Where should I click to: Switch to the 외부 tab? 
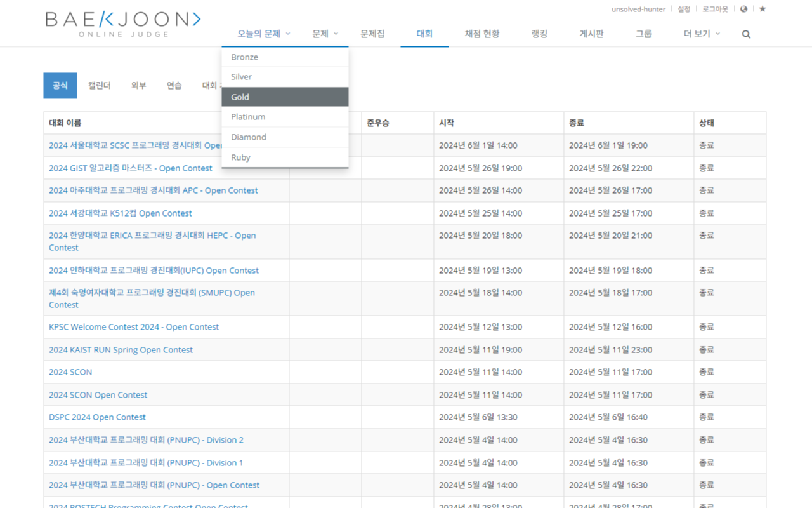tap(138, 86)
